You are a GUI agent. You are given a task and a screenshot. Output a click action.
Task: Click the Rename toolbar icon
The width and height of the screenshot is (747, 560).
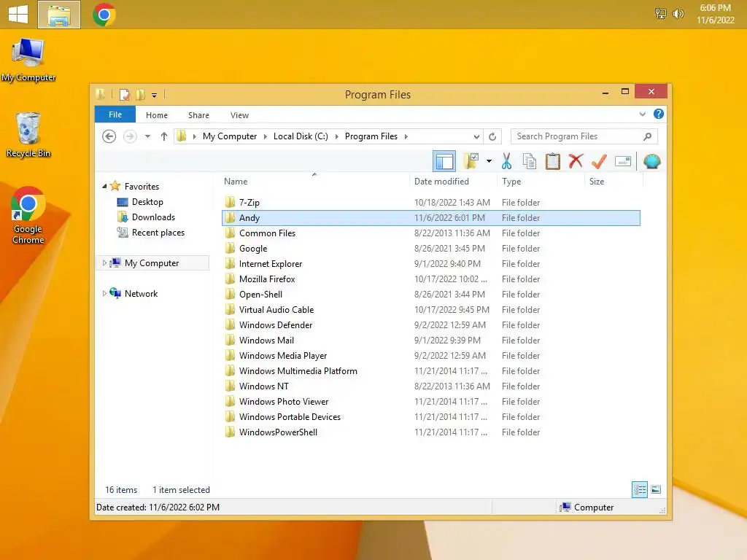tap(623, 161)
